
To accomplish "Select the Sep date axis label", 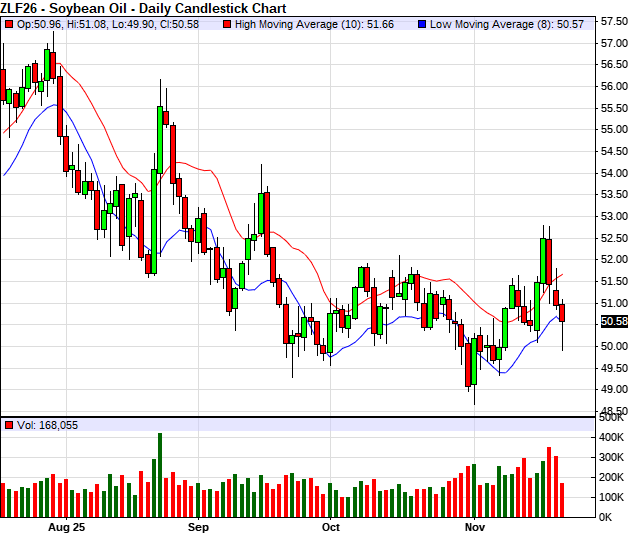I will coord(198,526).
